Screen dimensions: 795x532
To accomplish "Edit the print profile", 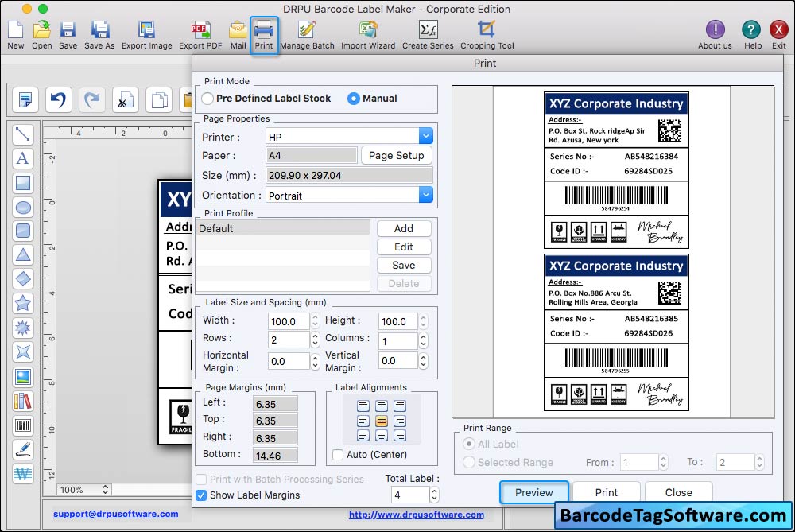I will (x=404, y=247).
